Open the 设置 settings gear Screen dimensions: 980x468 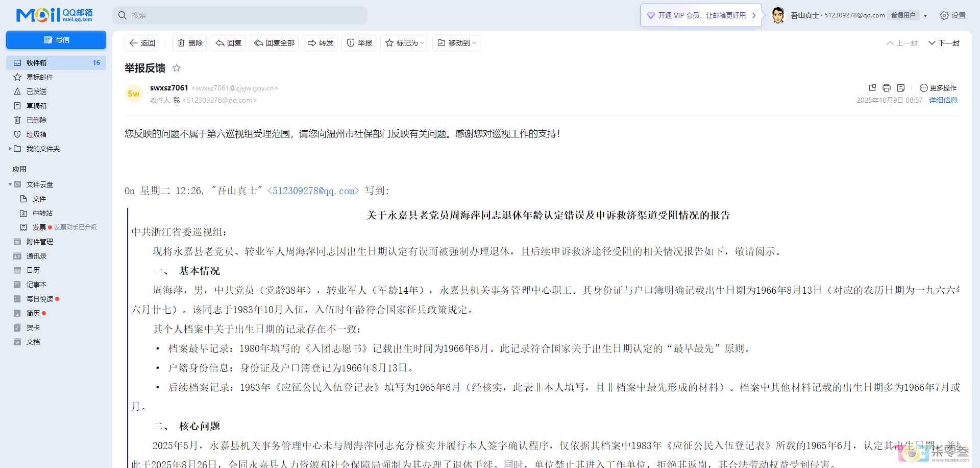944,15
